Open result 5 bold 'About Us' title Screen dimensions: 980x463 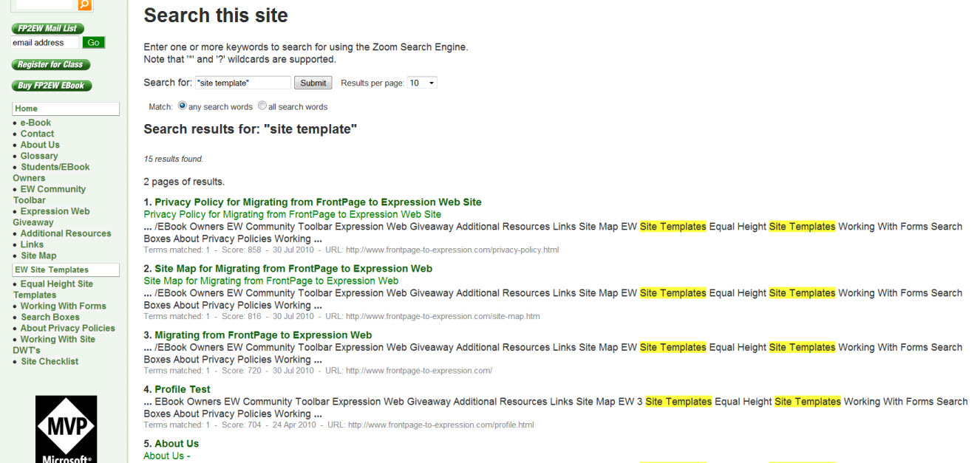tap(177, 444)
